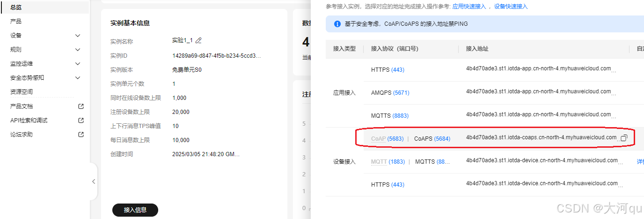The height and width of the screenshot is (219, 644).
Task: Click the 20,000 registered device limit value
Action: (181, 112)
